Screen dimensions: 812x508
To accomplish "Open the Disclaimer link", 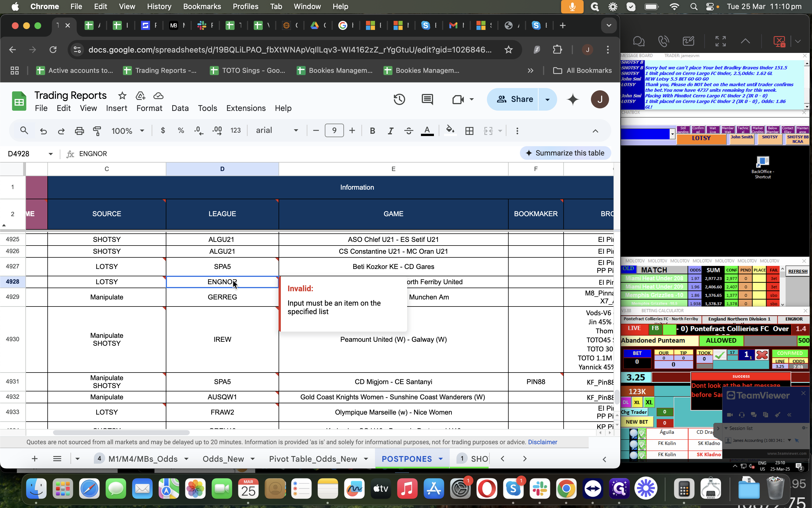I will pos(542,442).
